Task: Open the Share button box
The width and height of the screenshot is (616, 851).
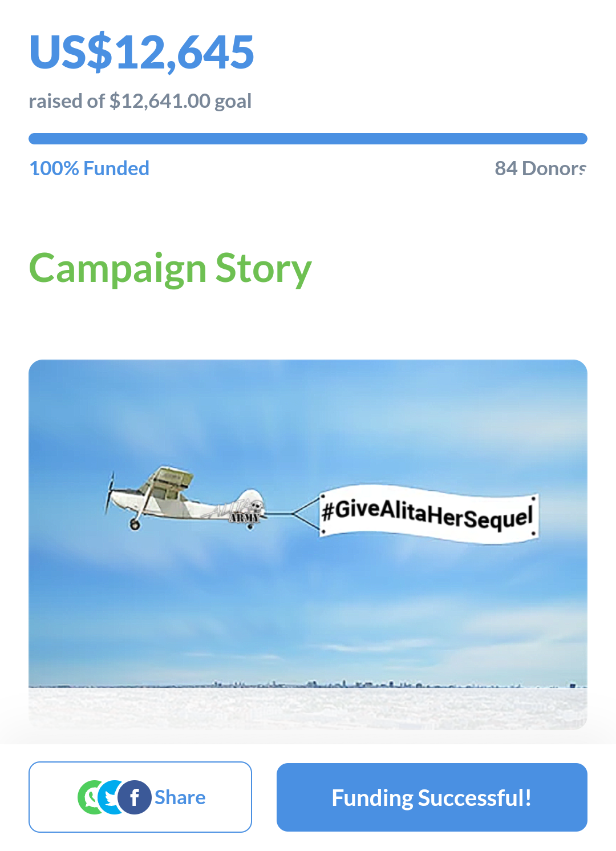Action: (140, 797)
